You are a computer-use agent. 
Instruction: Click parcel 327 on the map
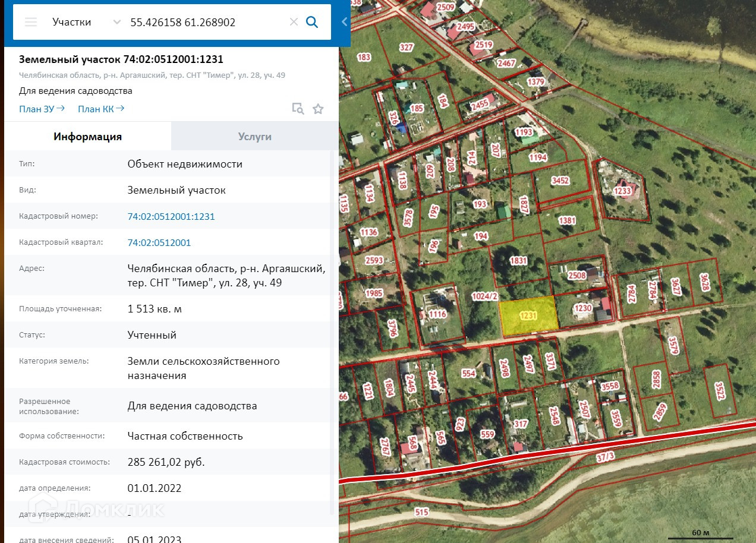[407, 48]
